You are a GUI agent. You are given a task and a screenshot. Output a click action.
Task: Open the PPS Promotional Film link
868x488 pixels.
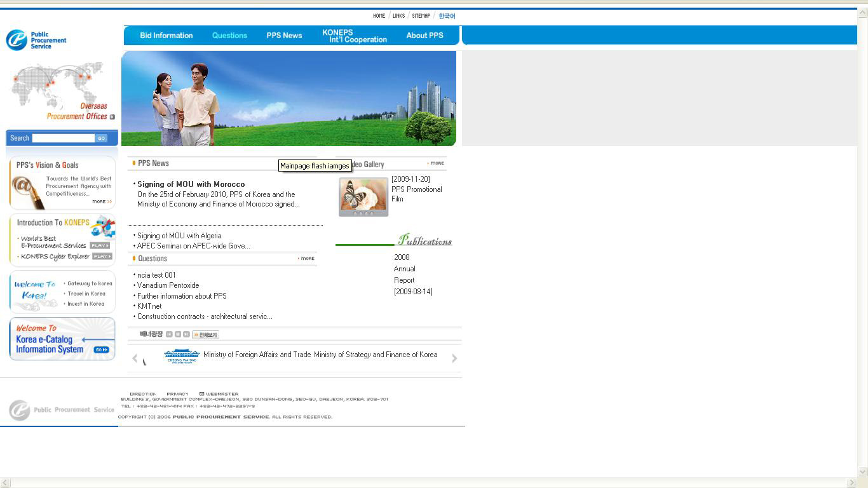417,194
